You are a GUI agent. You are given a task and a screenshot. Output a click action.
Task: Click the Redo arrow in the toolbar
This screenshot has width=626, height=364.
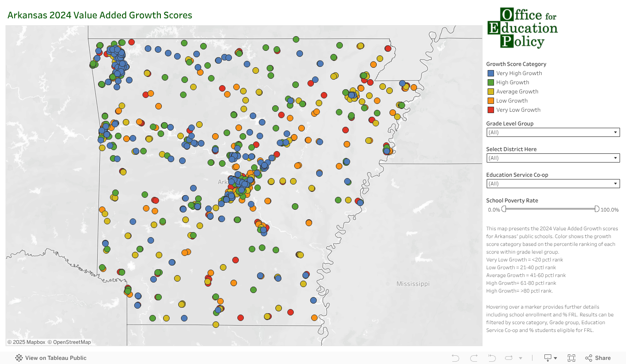[x=474, y=358]
